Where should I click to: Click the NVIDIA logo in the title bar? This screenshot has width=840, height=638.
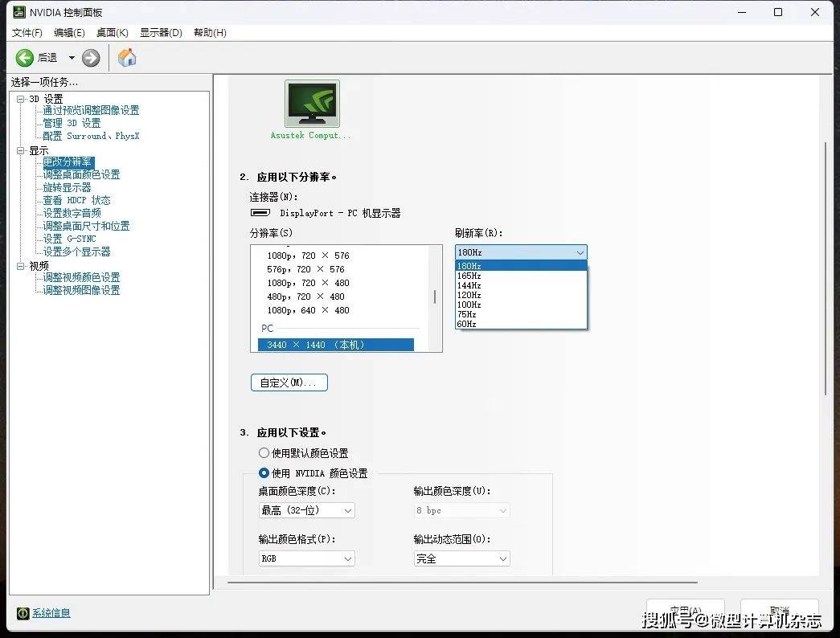(x=18, y=12)
